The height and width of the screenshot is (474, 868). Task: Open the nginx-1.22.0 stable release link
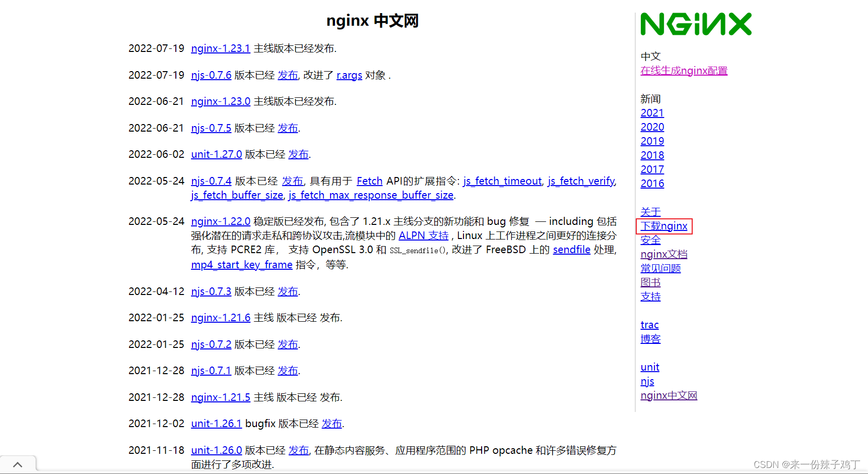tap(221, 221)
